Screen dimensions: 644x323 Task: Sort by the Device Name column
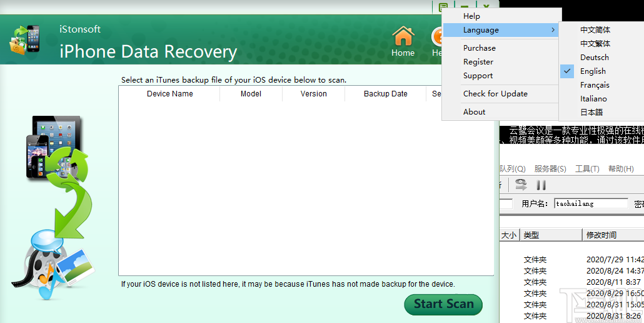[169, 94]
